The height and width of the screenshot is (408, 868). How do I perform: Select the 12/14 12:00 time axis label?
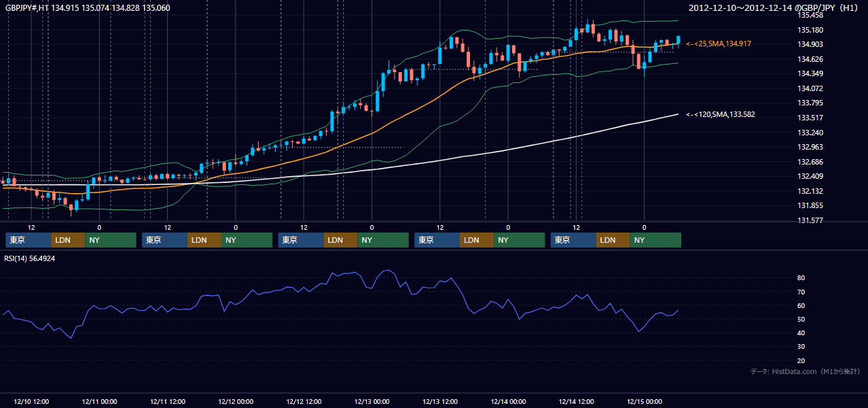[577, 401]
